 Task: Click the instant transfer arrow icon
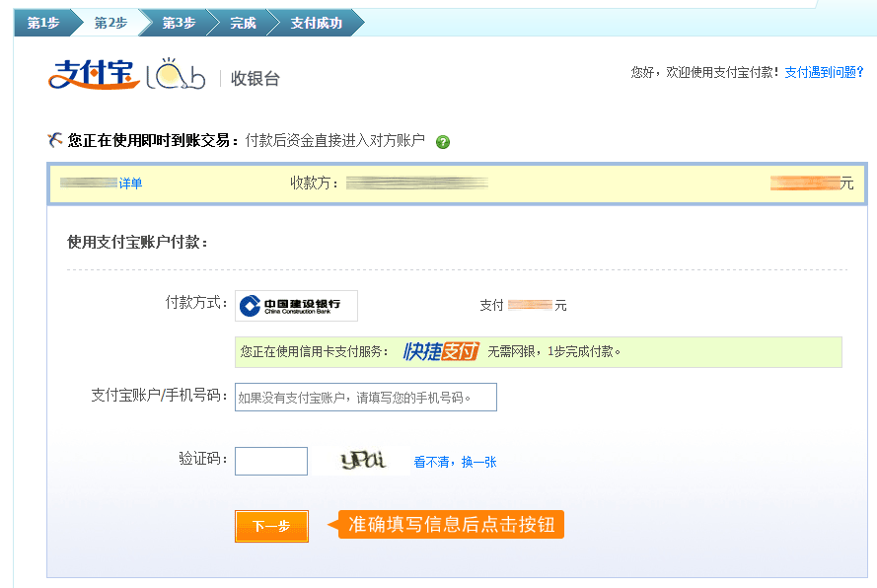point(55,140)
